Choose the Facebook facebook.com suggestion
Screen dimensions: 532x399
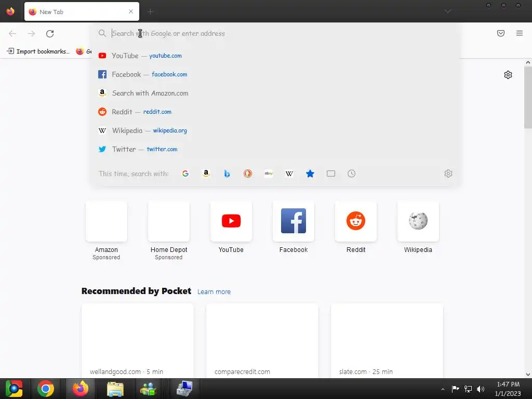275,74
